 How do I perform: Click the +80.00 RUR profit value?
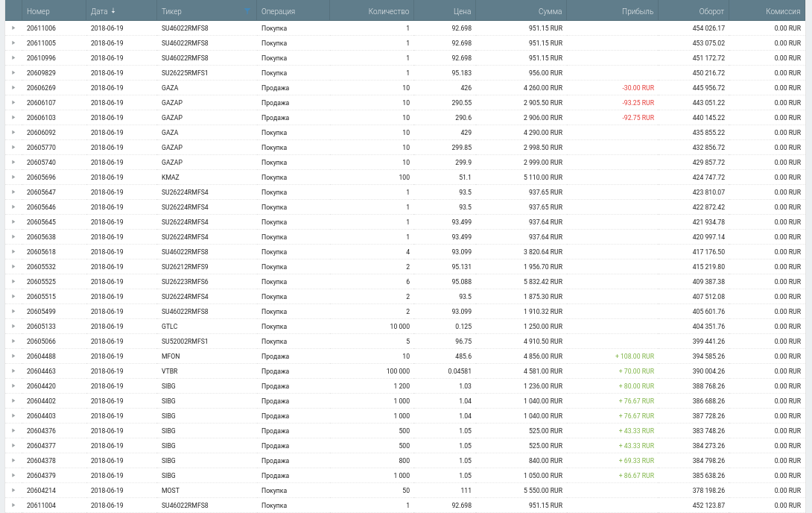[x=636, y=386]
